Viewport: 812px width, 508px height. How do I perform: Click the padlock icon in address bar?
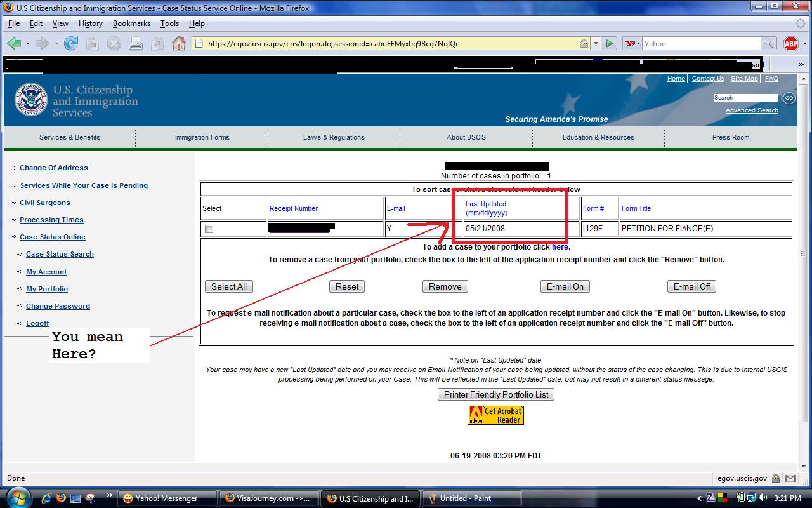[584, 44]
